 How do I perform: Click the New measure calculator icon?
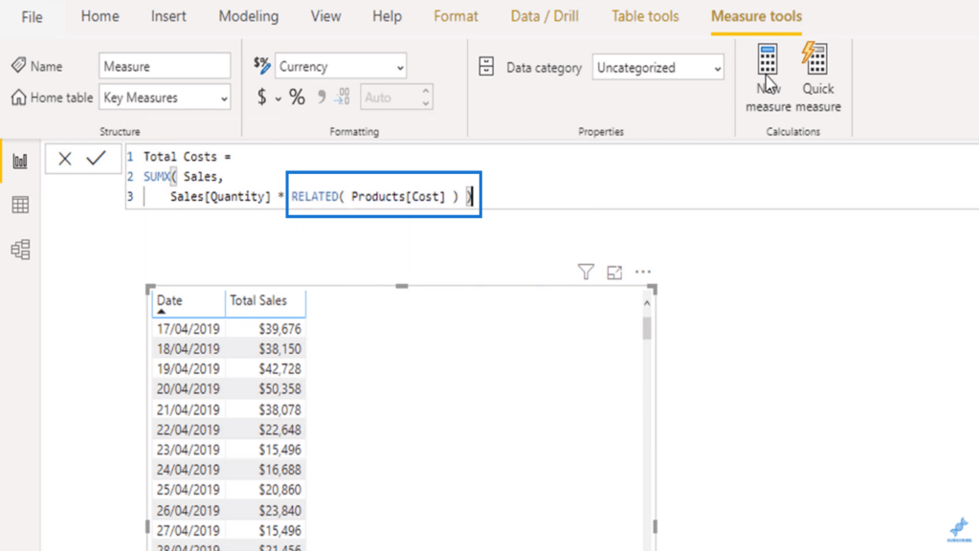pyautogui.click(x=768, y=59)
